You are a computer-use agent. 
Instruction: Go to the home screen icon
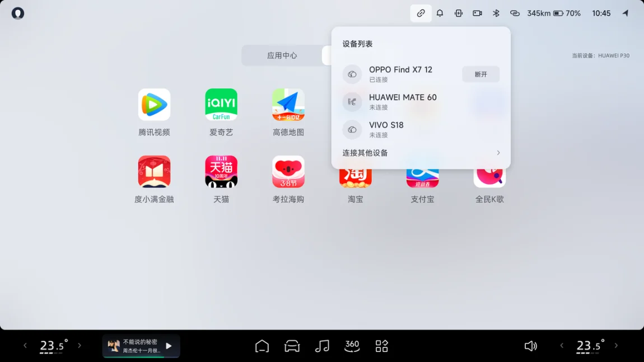262,346
